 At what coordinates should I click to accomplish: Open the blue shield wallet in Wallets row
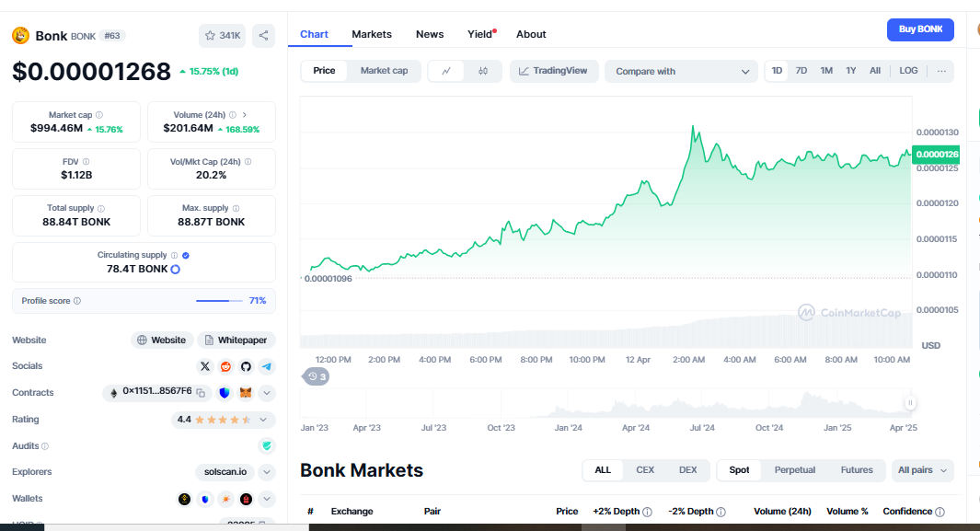(x=205, y=499)
